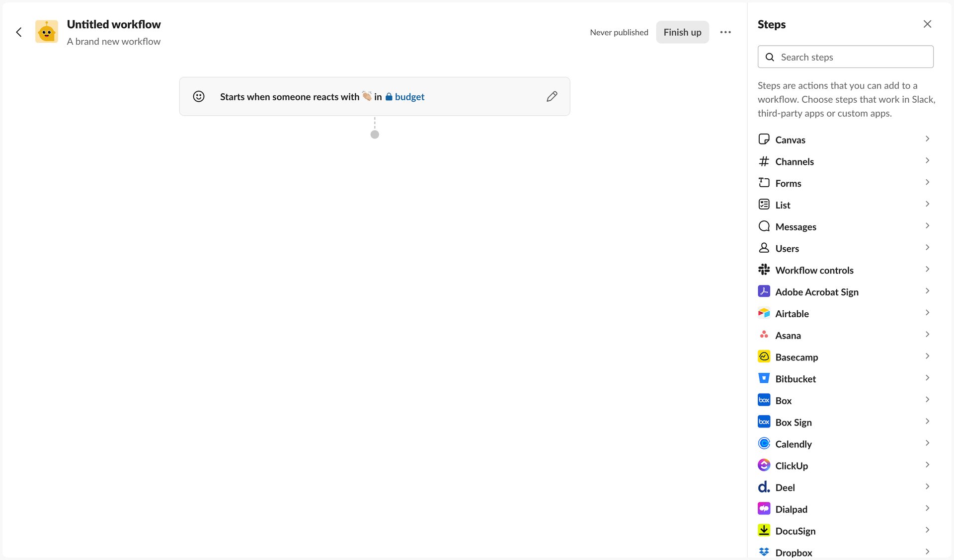Click the Airtable icon in Steps list

coord(764,313)
